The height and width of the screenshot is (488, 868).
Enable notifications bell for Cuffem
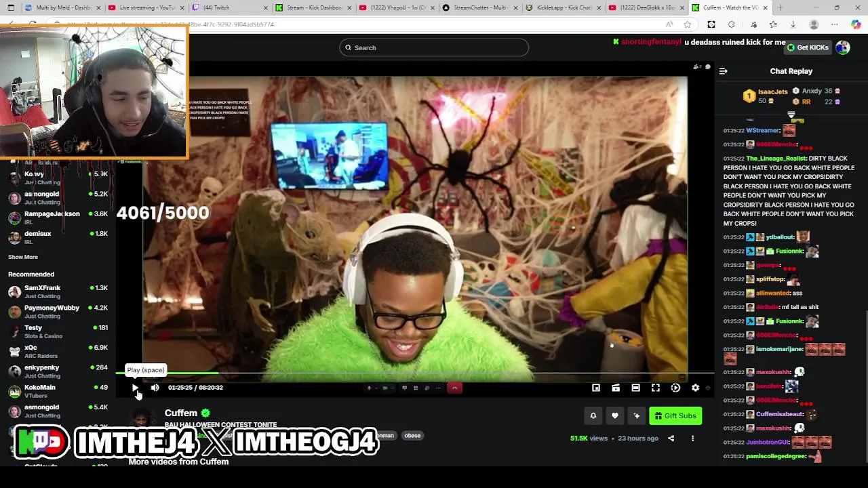coord(593,415)
